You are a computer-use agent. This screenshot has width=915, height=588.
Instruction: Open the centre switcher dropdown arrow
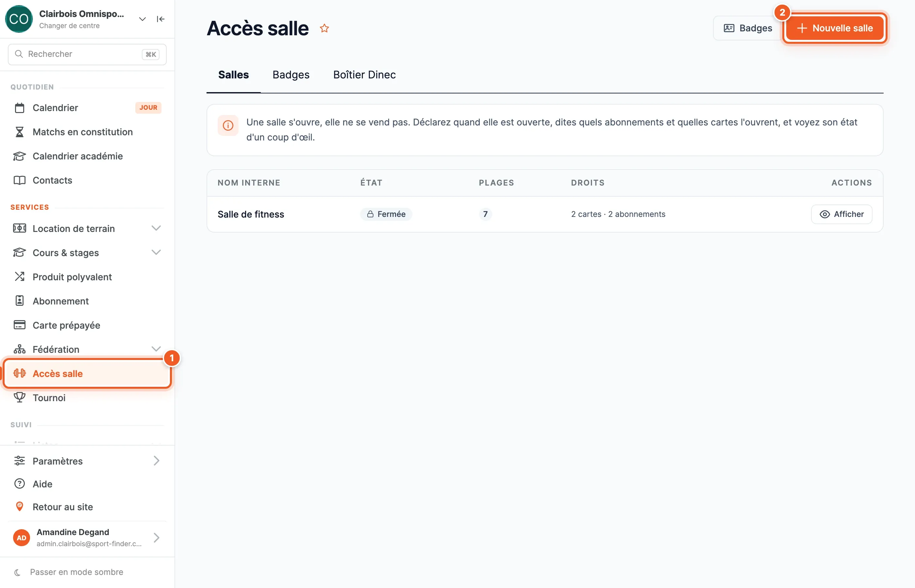[x=142, y=19]
